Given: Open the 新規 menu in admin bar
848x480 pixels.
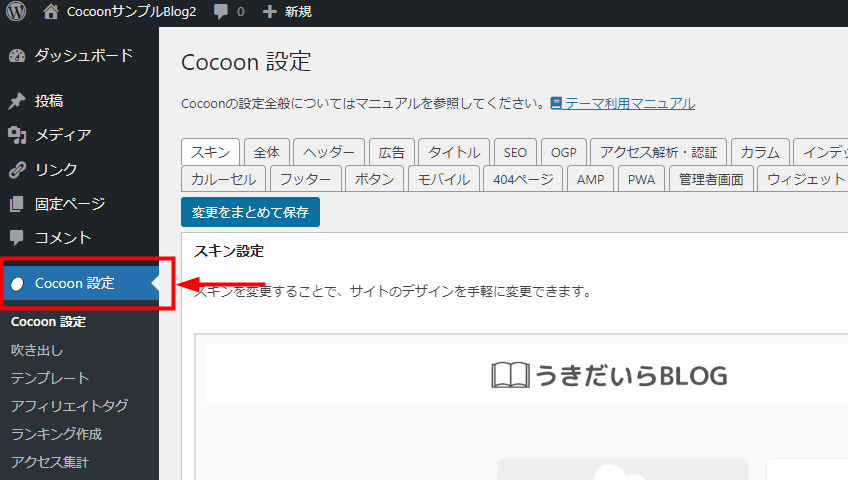Looking at the screenshot, I should tap(298, 11).
